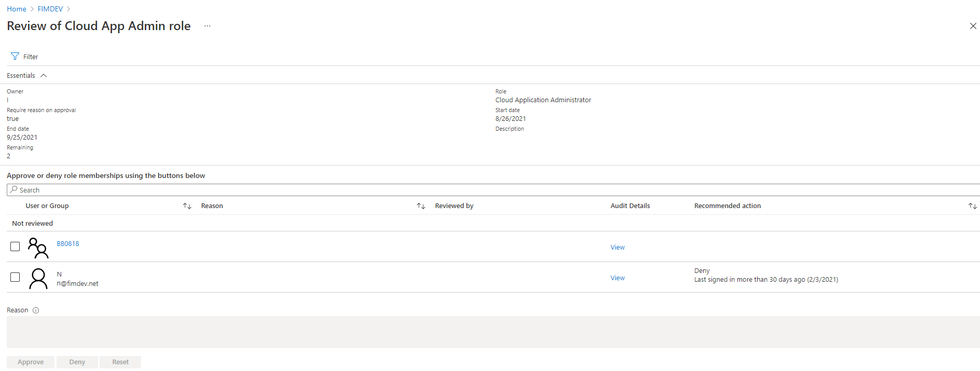Sort by User or Group column arrows
The image size is (980, 371).
coord(187,206)
